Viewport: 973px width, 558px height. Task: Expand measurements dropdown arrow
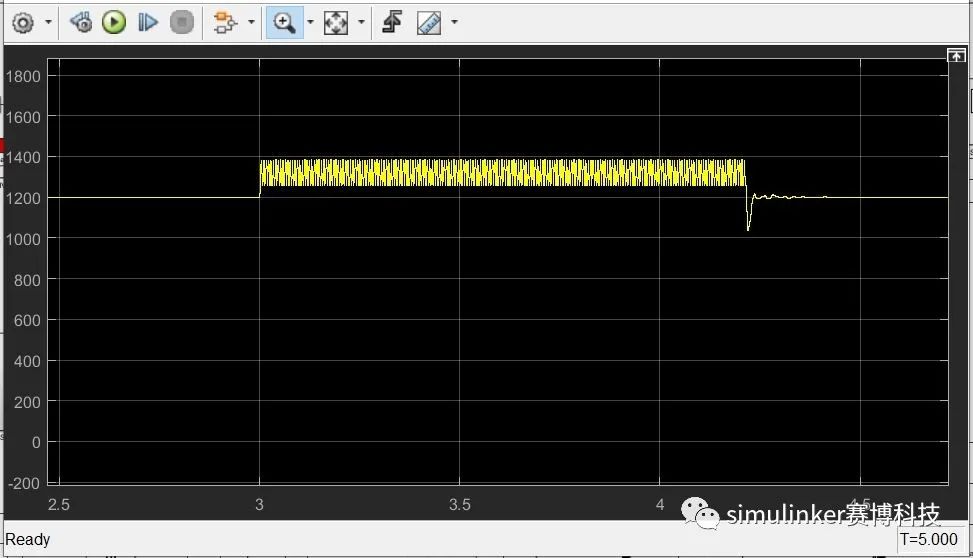click(x=454, y=22)
